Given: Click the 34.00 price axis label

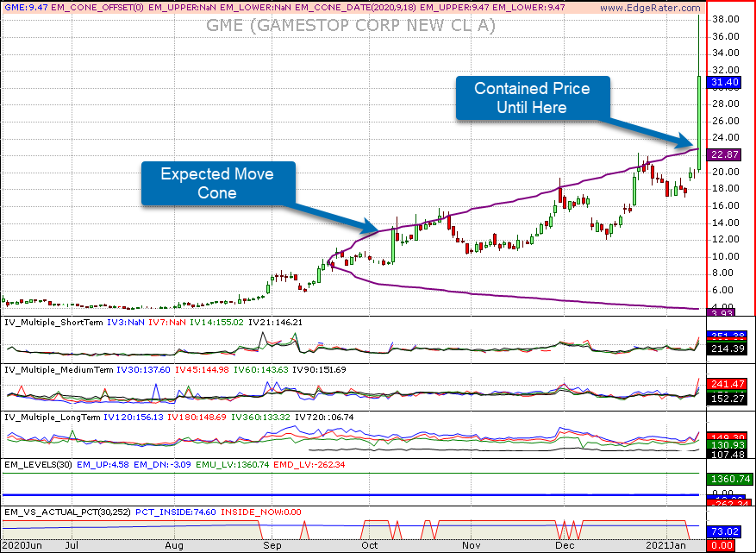Looking at the screenshot, I should point(726,53).
